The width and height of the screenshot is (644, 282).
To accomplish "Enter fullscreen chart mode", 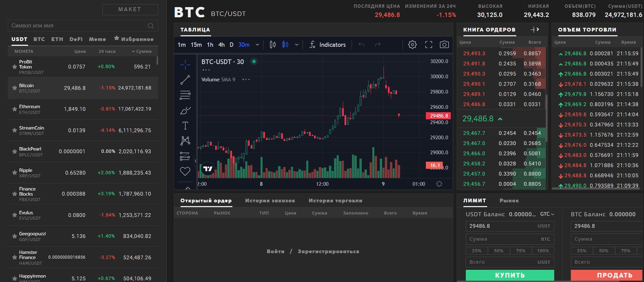I will (x=429, y=45).
